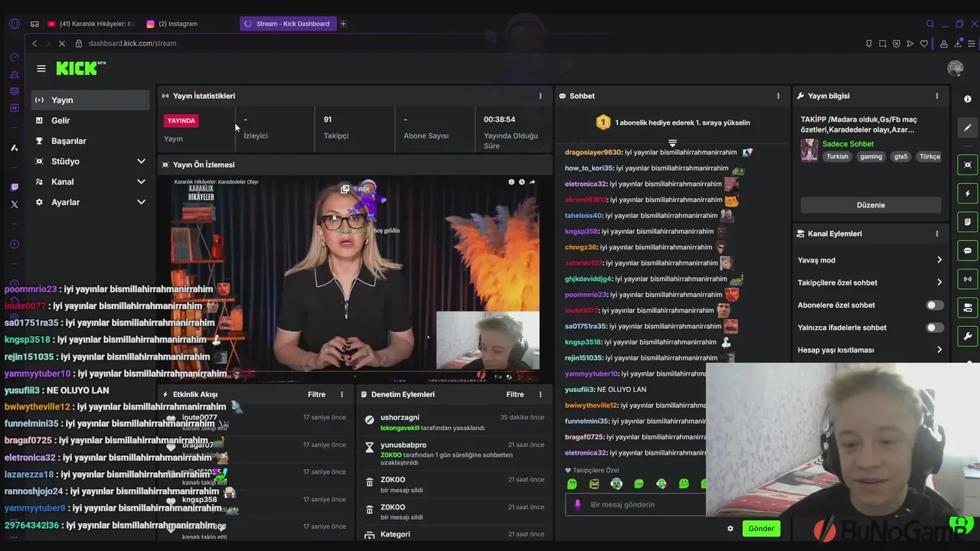Screen dimensions: 980x551
Task: Click the collapse arrow under gift banner
Action: pos(672,143)
